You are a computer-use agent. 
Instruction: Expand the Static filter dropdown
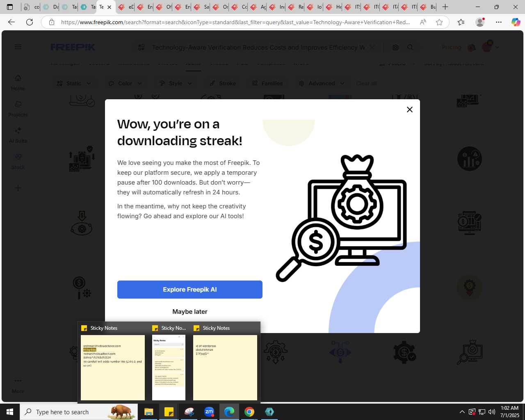click(x=74, y=83)
